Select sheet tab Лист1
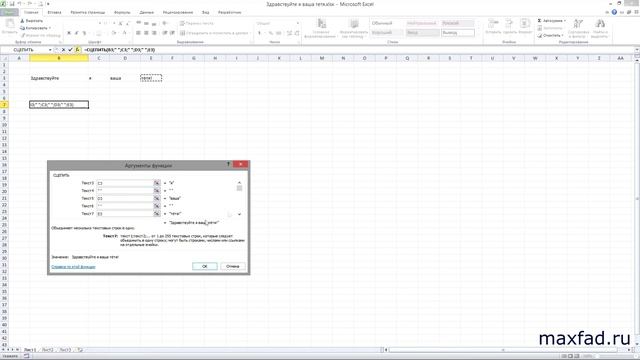Screen dimensions: 640x360 click(30, 350)
